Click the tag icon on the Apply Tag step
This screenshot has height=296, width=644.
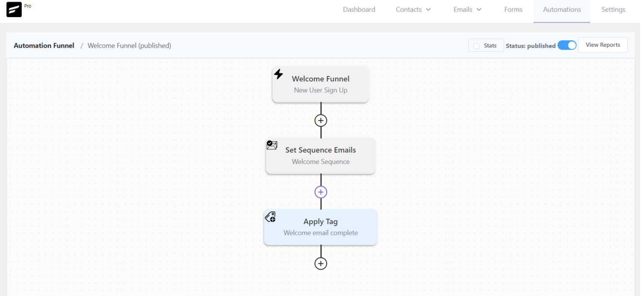click(270, 217)
